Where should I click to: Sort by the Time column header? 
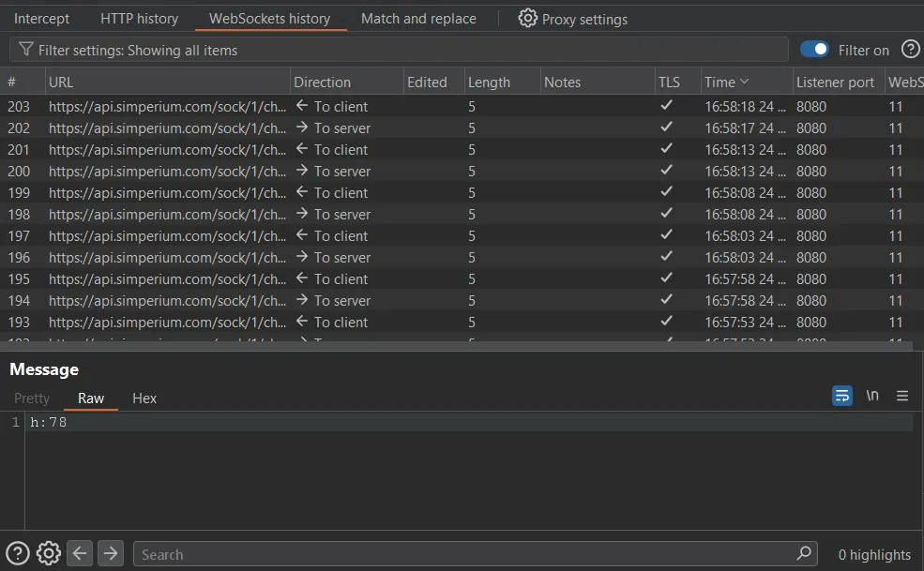point(727,82)
